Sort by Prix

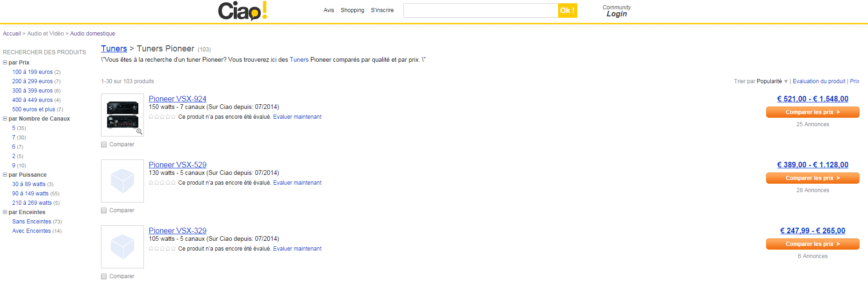[854, 81]
